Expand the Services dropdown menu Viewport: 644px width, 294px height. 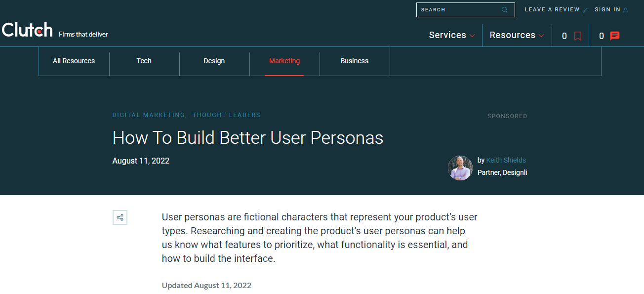point(451,35)
